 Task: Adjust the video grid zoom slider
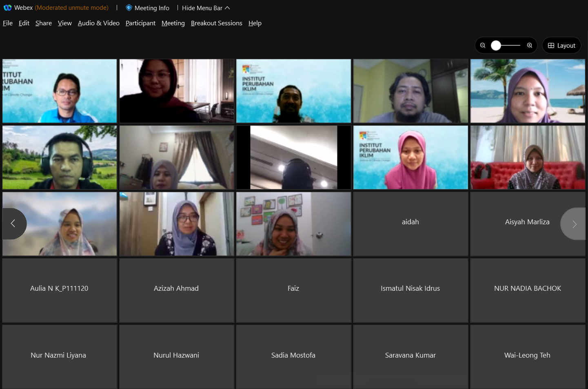(496, 45)
